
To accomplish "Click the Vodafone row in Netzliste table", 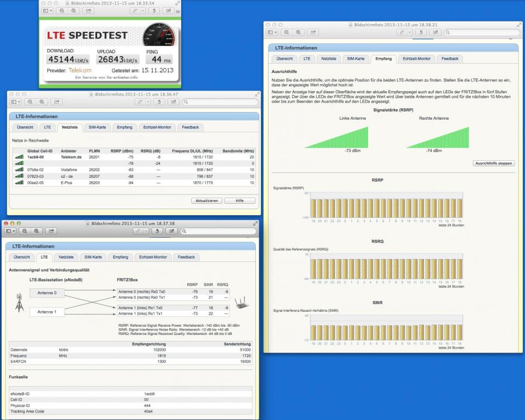I will pyautogui.click(x=134, y=170).
